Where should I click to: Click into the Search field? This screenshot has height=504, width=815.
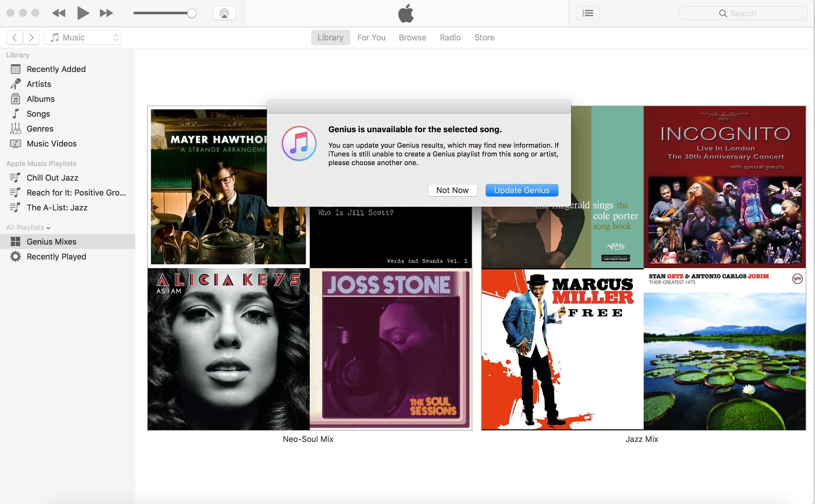tap(743, 13)
